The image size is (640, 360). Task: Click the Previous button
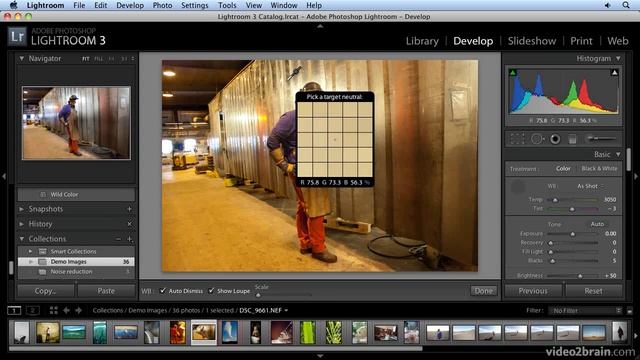533,291
